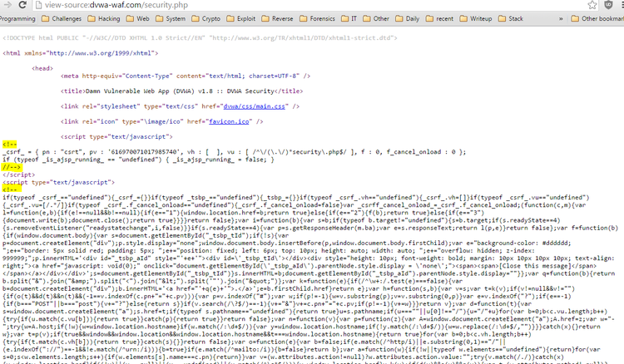Open the Daily bookmarks folder
624x364 pixels.
coord(408,18)
